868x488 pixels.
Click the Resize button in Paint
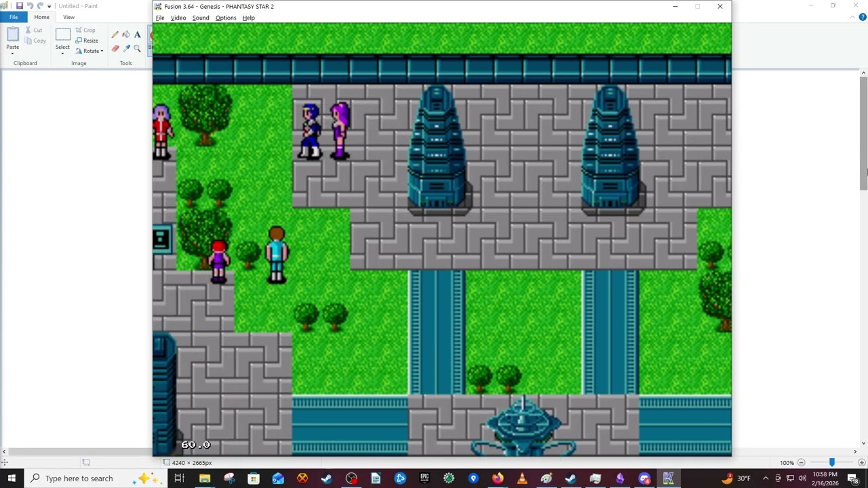click(x=87, y=41)
